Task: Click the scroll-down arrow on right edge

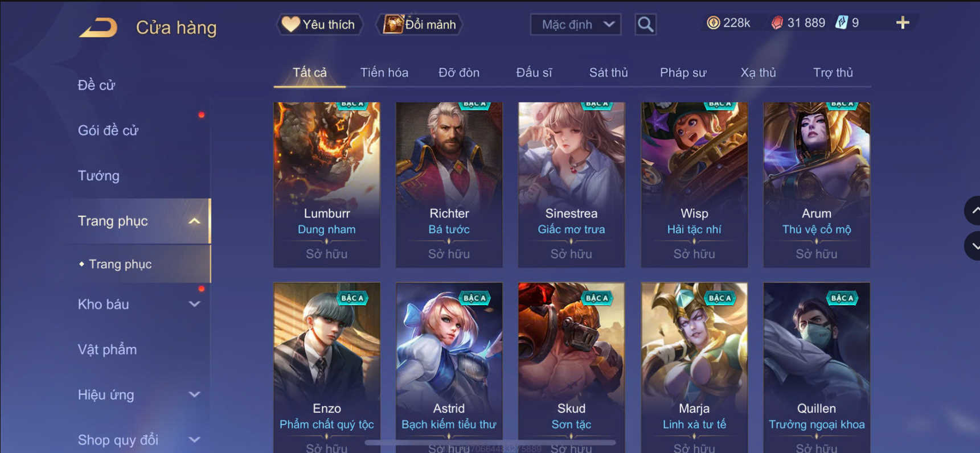Action: tap(974, 246)
